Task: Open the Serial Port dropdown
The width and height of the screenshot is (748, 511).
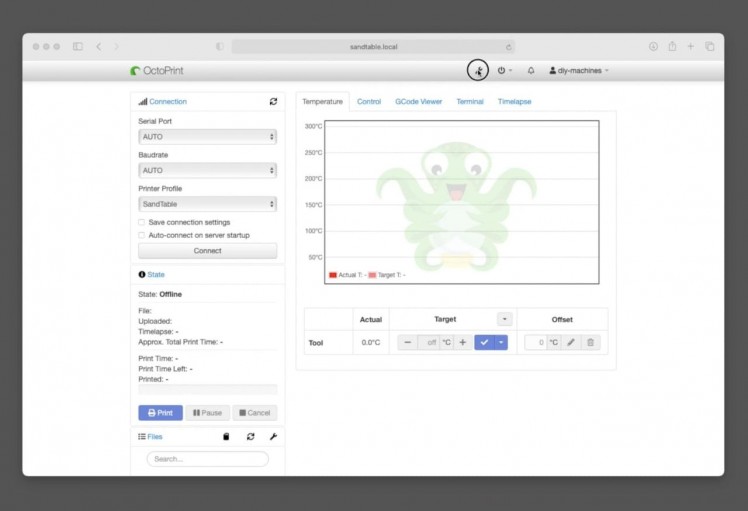Action: click(208, 136)
